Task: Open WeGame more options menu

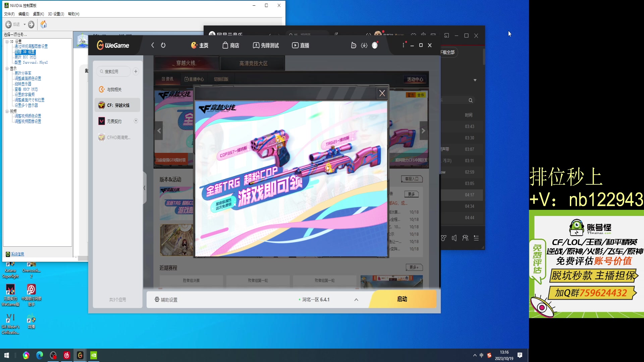Action: pyautogui.click(x=404, y=45)
